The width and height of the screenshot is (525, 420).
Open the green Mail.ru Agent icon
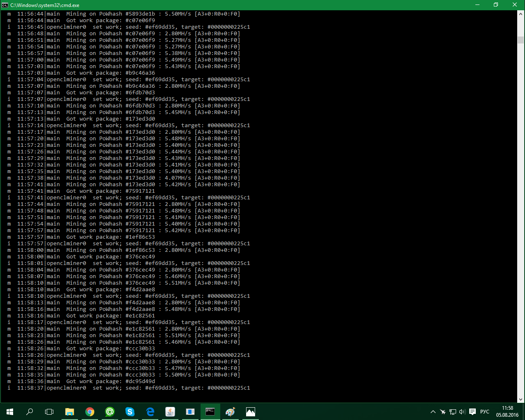[x=110, y=412]
